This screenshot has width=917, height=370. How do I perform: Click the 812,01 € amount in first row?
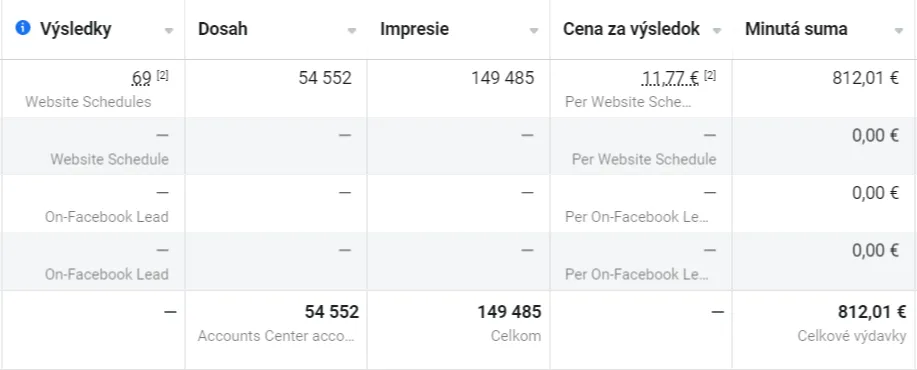pyautogui.click(x=866, y=78)
